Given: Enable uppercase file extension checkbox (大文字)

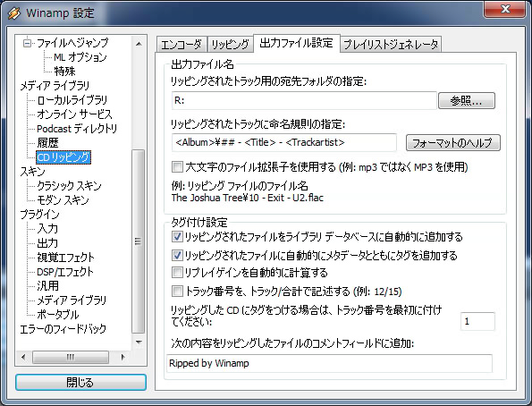Looking at the screenshot, I should (177, 166).
